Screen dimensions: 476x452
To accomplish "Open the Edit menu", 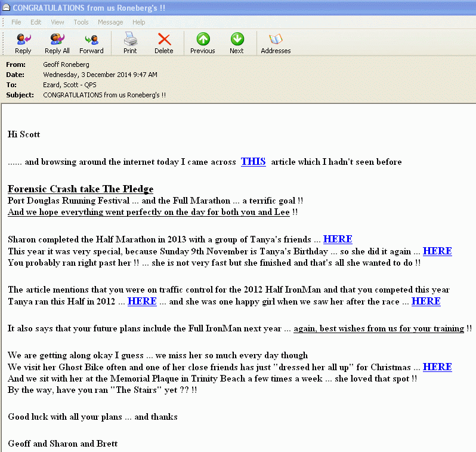I will (36, 22).
